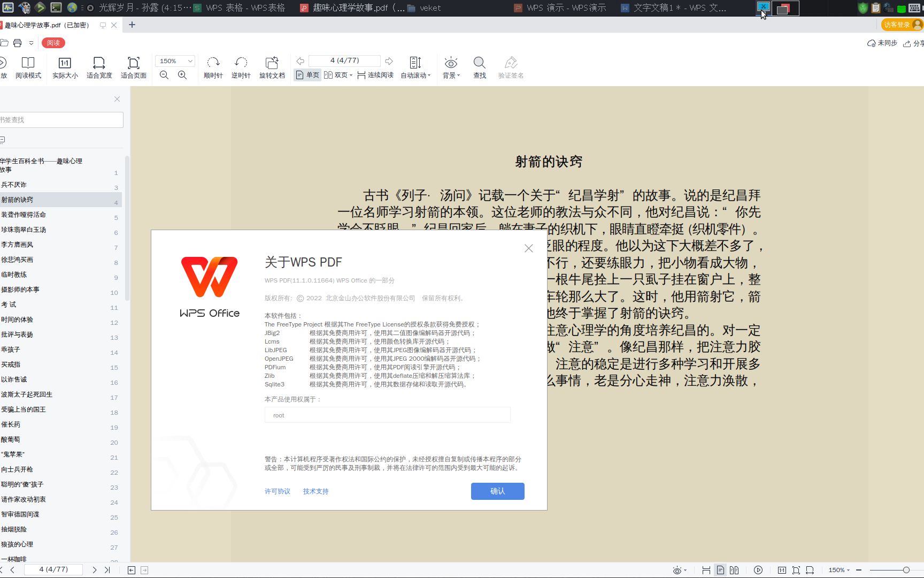Click 访客登录 guest login button
Screen dimensions: 924x578
coord(902,25)
